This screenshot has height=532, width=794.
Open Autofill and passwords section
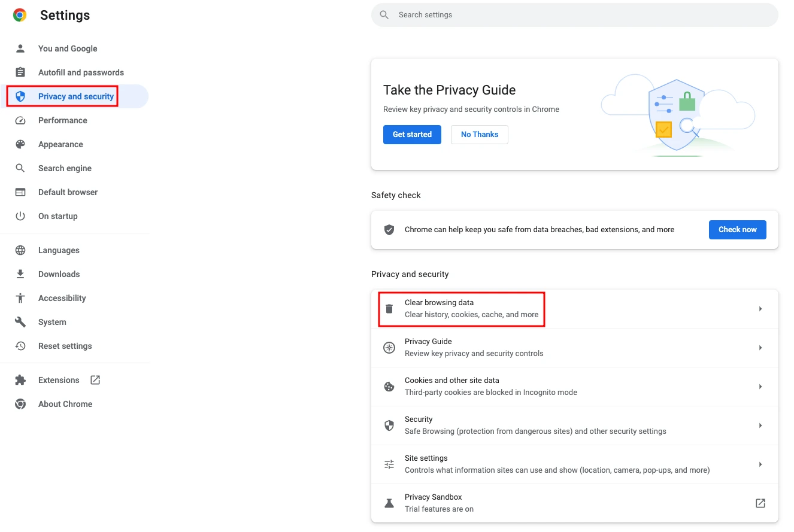pyautogui.click(x=74, y=72)
